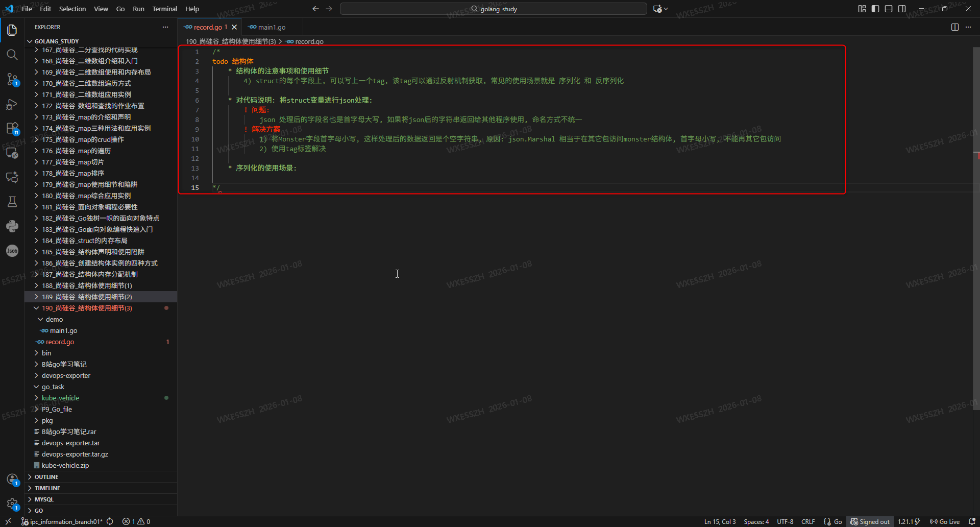Open the Copilot chat menu
Screen dimensions: 980x527
click(660, 9)
